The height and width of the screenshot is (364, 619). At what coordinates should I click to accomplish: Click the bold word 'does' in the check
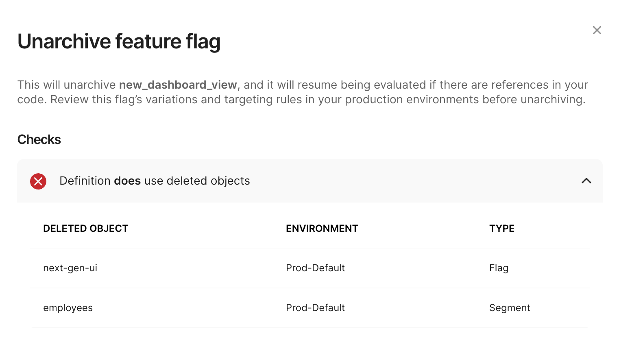[x=127, y=181]
